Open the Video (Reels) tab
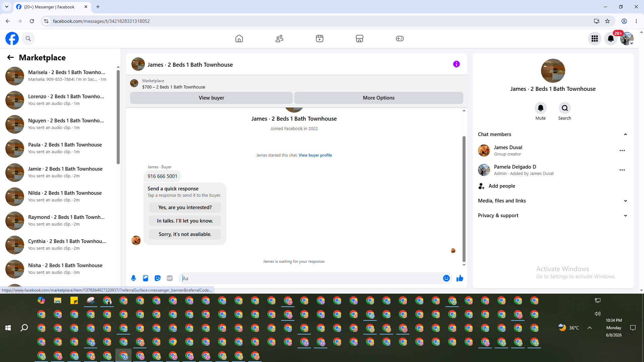 320,39
